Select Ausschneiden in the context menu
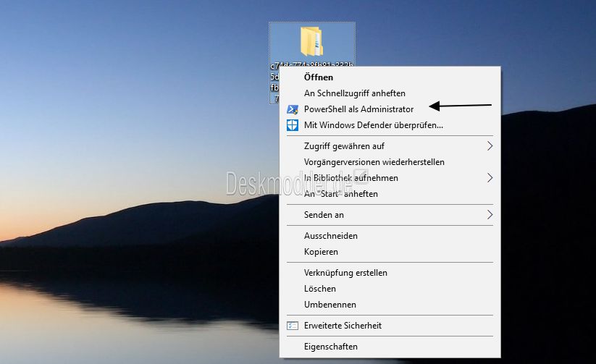596x364 pixels. click(390, 236)
